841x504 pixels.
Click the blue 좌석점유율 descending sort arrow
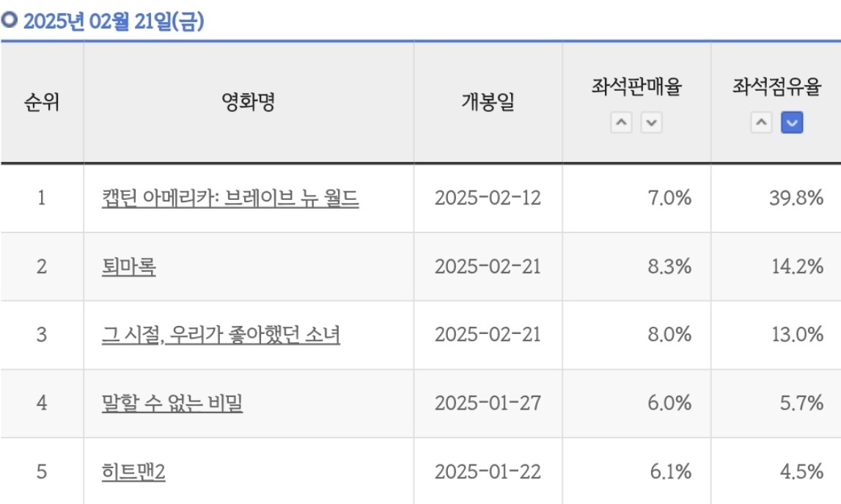(x=792, y=123)
